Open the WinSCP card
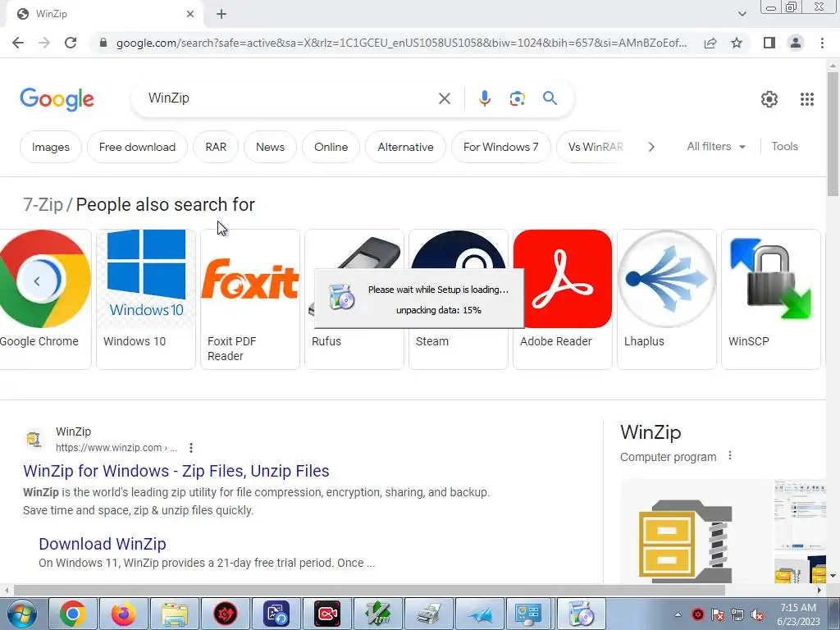Image resolution: width=840 pixels, height=630 pixels. (x=771, y=299)
